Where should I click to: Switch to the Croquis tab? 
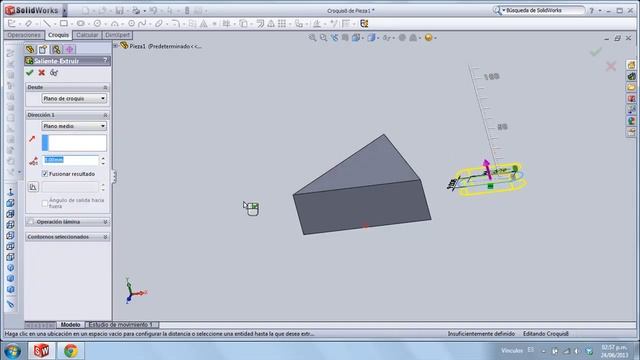point(58,35)
